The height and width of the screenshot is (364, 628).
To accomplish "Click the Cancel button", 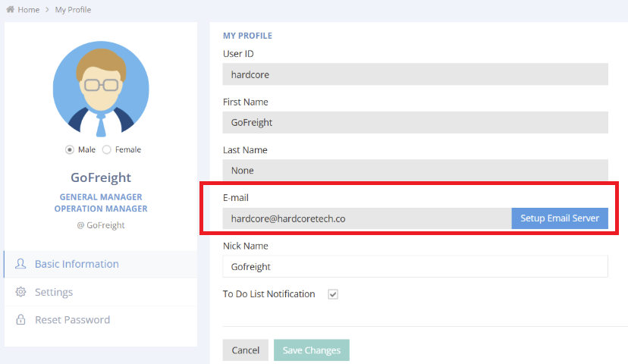I will coord(245,350).
